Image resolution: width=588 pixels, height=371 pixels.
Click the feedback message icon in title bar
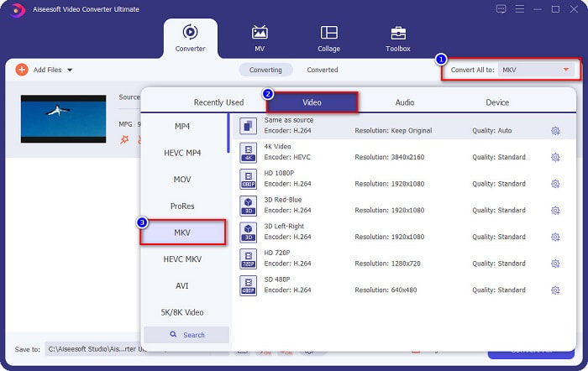(x=501, y=9)
